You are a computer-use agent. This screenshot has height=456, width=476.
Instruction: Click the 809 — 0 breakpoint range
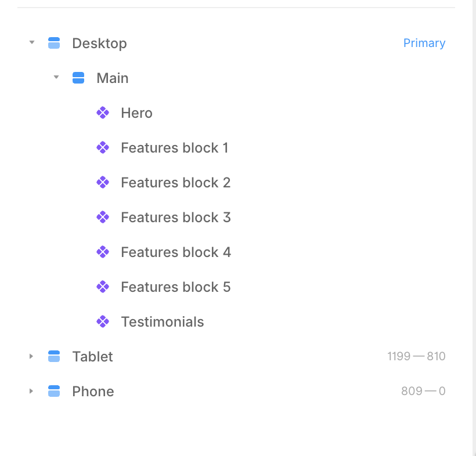tap(423, 391)
